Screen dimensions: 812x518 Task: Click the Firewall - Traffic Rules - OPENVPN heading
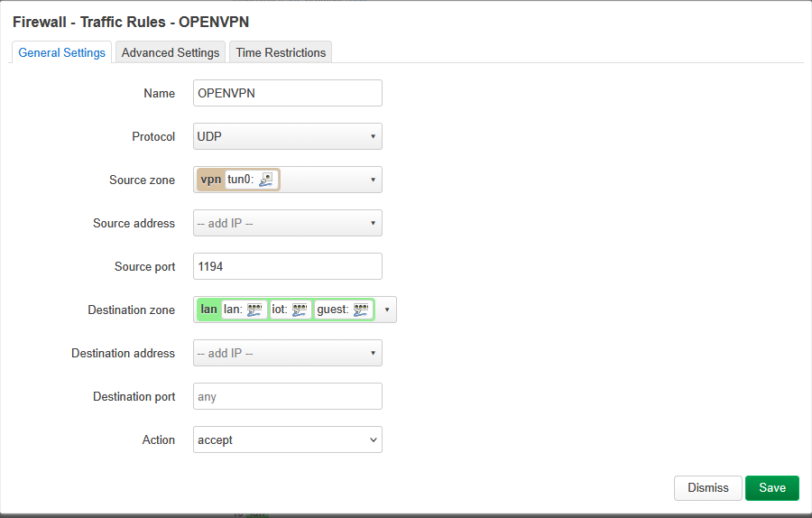(131, 23)
